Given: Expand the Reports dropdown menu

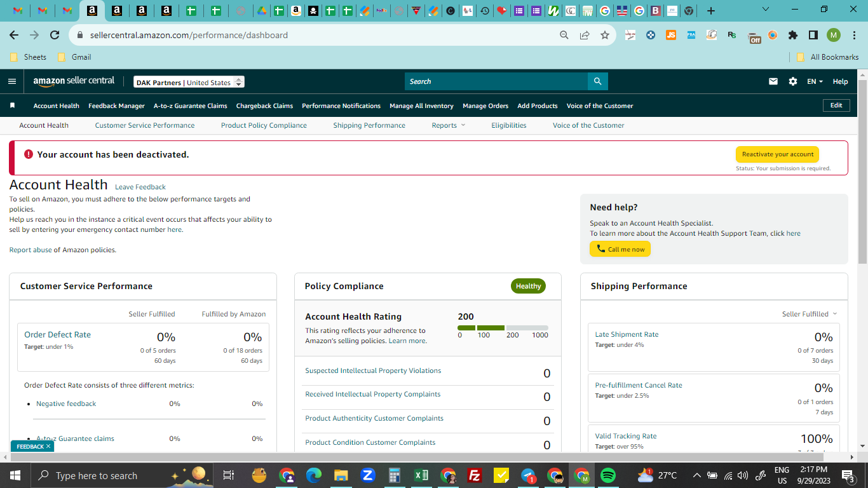Looking at the screenshot, I should (x=448, y=125).
